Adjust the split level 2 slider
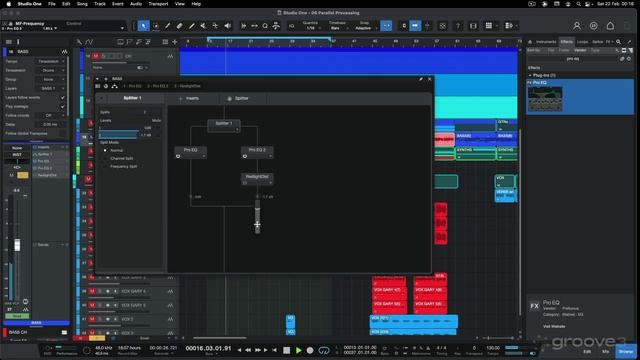This screenshot has width=640, height=360. coord(118,135)
